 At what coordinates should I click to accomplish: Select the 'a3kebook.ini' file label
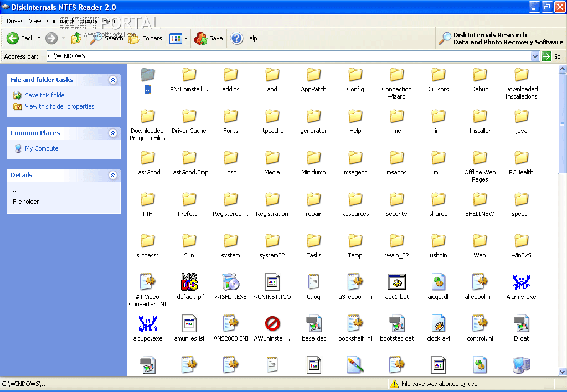point(355,297)
